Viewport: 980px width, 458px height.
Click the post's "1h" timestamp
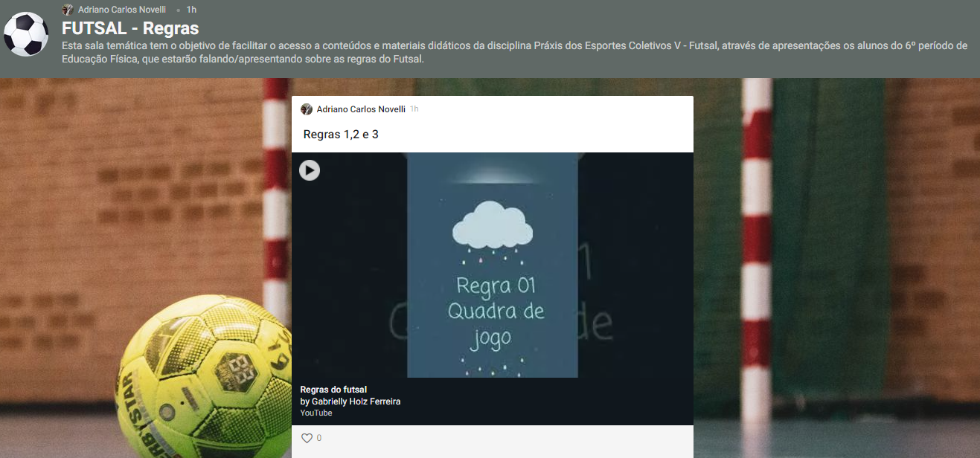pyautogui.click(x=414, y=109)
